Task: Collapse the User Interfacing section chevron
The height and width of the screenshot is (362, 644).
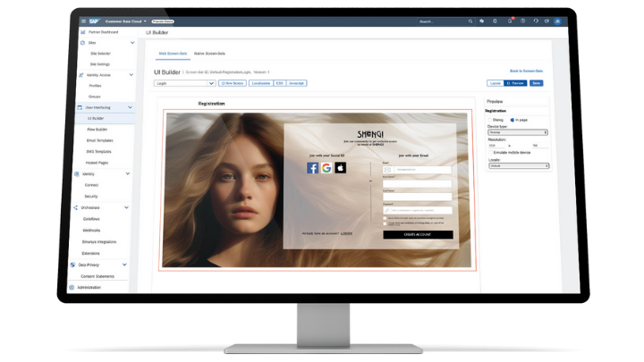Action: pyautogui.click(x=131, y=107)
